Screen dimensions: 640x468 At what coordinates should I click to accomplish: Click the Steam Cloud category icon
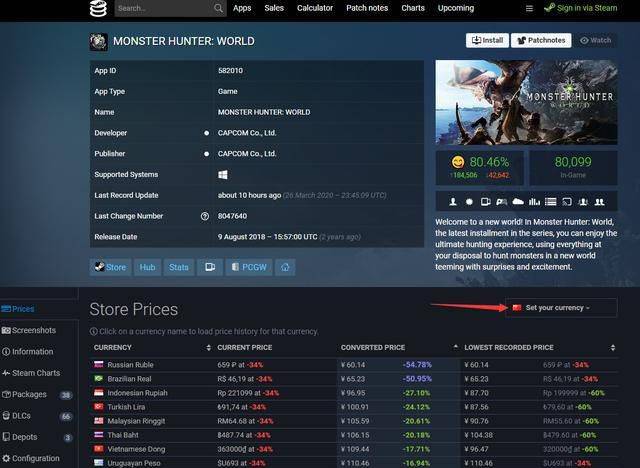click(x=518, y=202)
